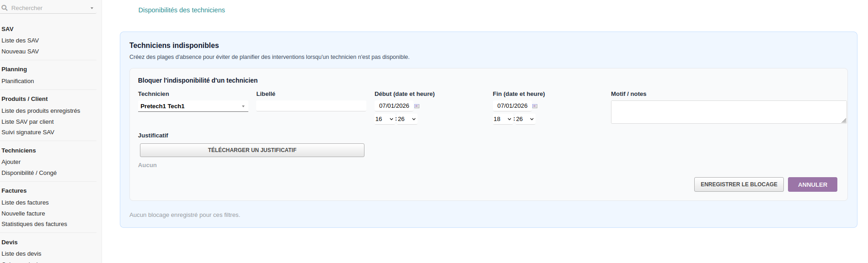Image resolution: width=868 pixels, height=263 pixels.
Task: Open Liste des SAV menu entry
Action: click(x=20, y=41)
